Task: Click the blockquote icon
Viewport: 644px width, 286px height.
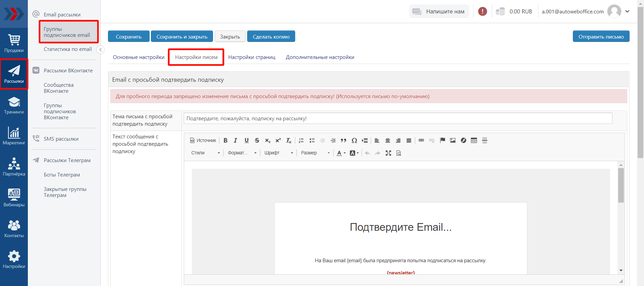Action: tap(343, 140)
